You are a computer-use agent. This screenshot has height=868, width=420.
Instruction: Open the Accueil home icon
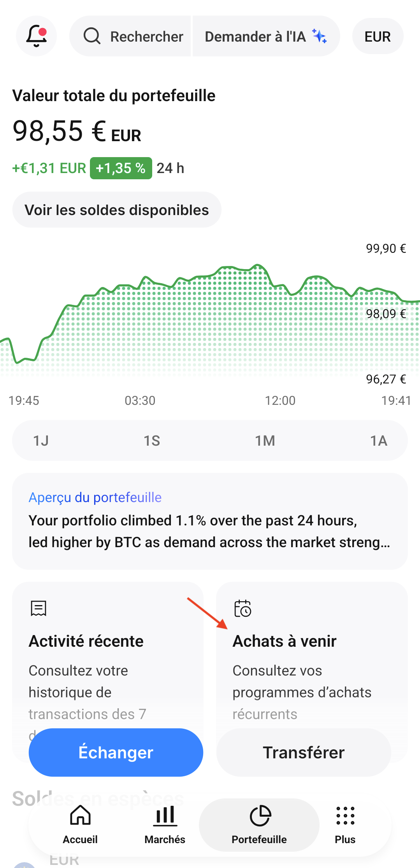click(80, 815)
